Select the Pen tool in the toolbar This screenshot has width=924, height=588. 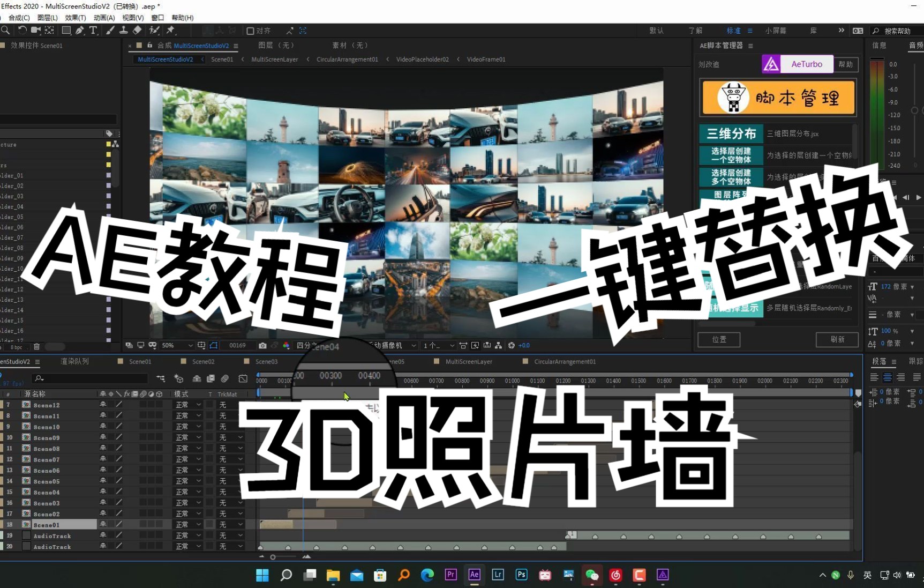[80, 31]
